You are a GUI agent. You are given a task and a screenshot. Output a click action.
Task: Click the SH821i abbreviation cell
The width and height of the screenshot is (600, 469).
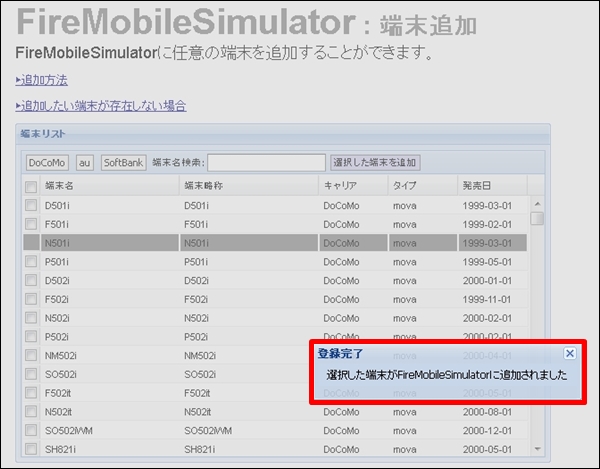pos(200,449)
